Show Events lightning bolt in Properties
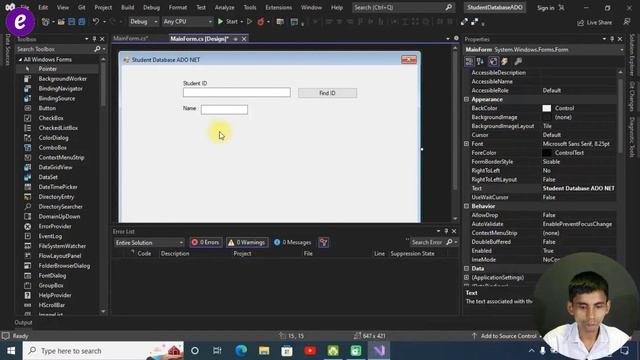Image resolution: width=640 pixels, height=360 pixels. [x=505, y=61]
